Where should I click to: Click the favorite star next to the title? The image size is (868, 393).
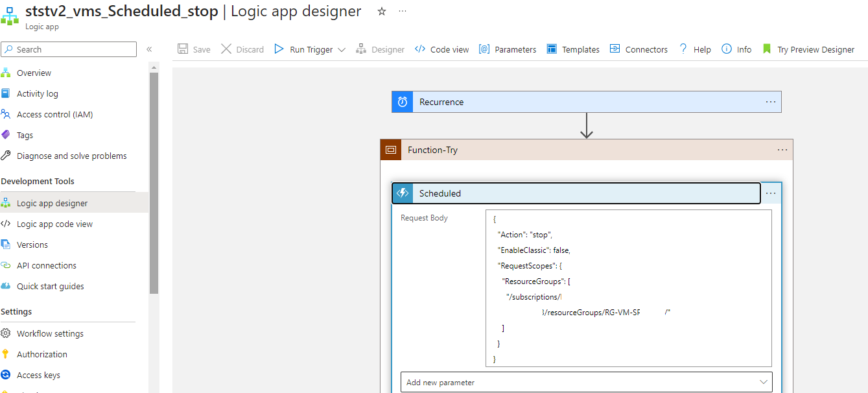[382, 11]
